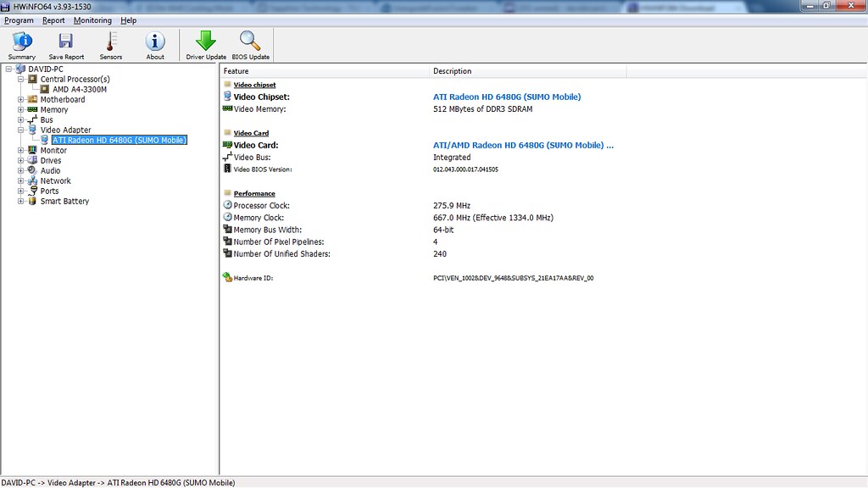Select the Audio tree label
Image resolution: width=868 pixels, height=488 pixels.
[x=50, y=170]
